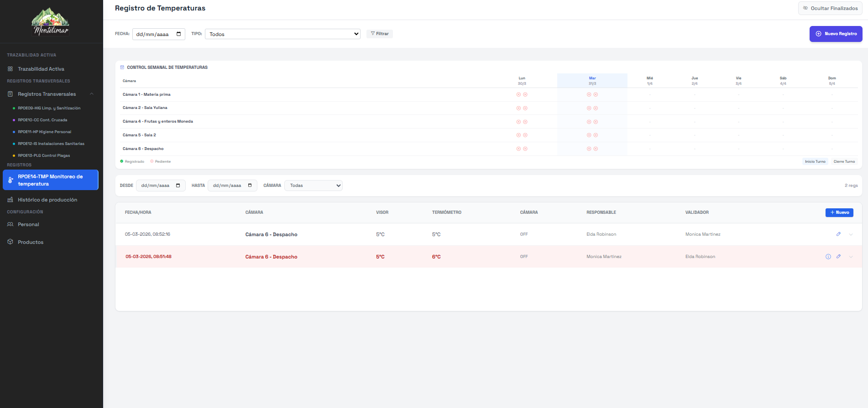Click Cámara 6 Tuesday inicio-turno pending icon
The width and height of the screenshot is (868, 408).
click(x=589, y=149)
